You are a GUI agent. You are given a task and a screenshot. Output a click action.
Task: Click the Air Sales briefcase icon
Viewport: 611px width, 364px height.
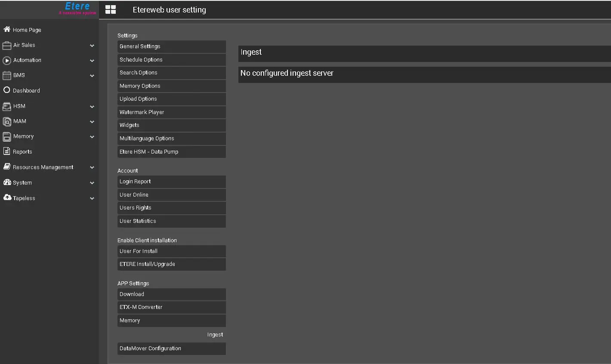[x=7, y=45]
